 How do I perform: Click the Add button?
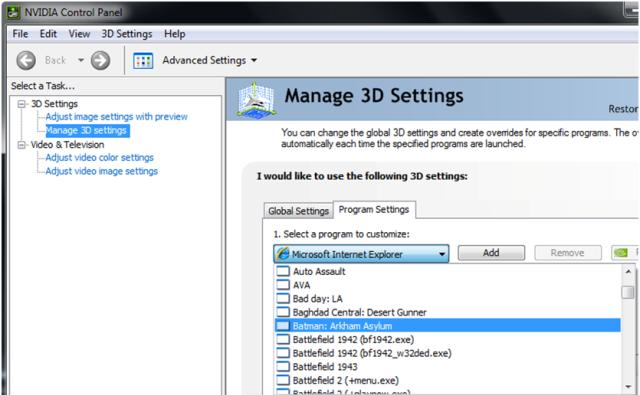point(491,253)
